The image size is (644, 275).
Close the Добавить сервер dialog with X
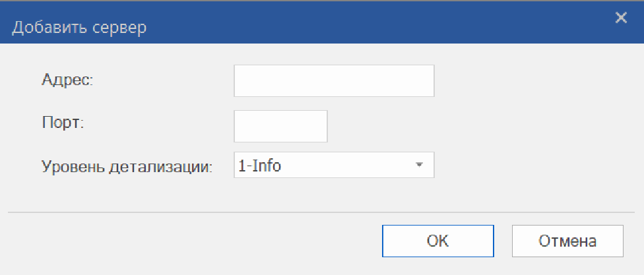tap(620, 18)
